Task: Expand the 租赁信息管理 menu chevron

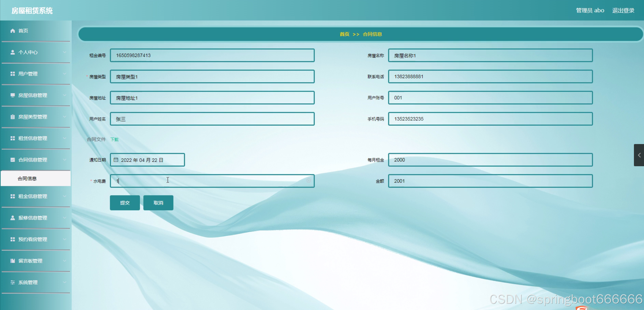Action: (65, 138)
